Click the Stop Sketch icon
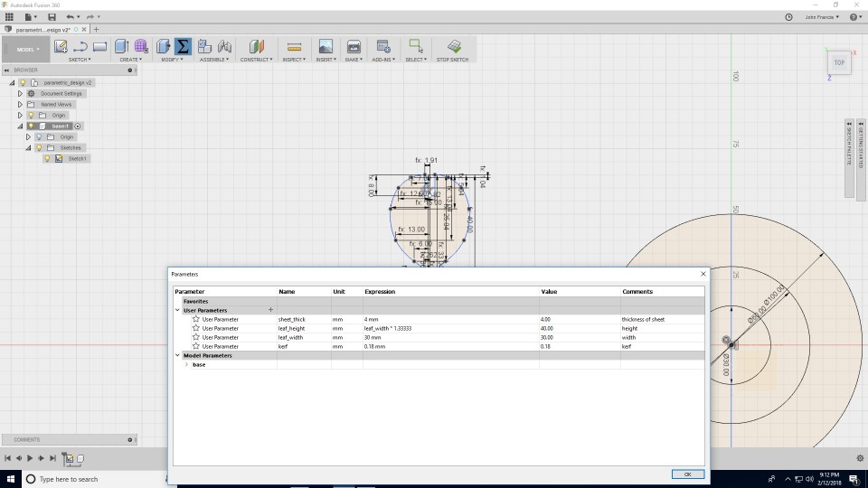Viewport: 868px width, 488px height. [x=454, y=46]
